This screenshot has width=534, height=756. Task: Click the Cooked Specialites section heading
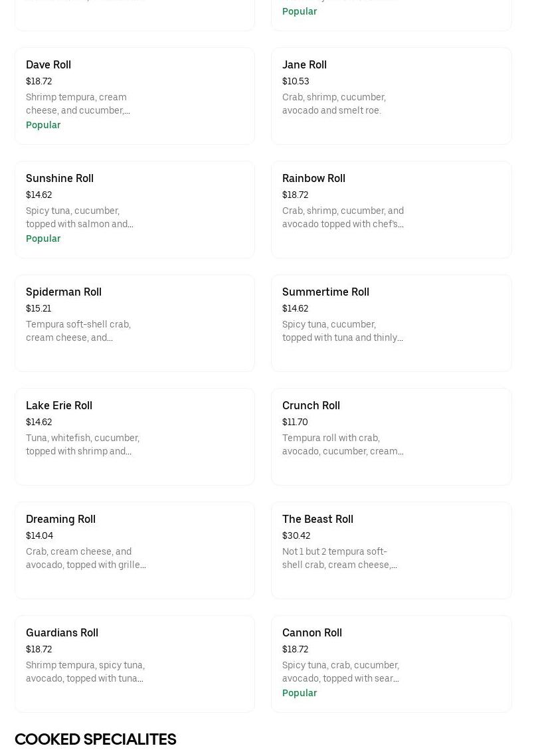96,739
